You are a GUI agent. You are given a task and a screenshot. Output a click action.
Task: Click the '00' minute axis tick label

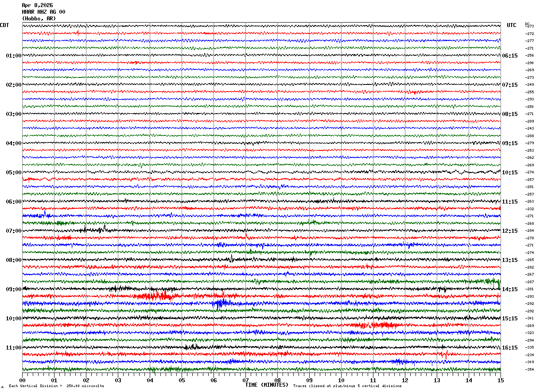click(22, 380)
